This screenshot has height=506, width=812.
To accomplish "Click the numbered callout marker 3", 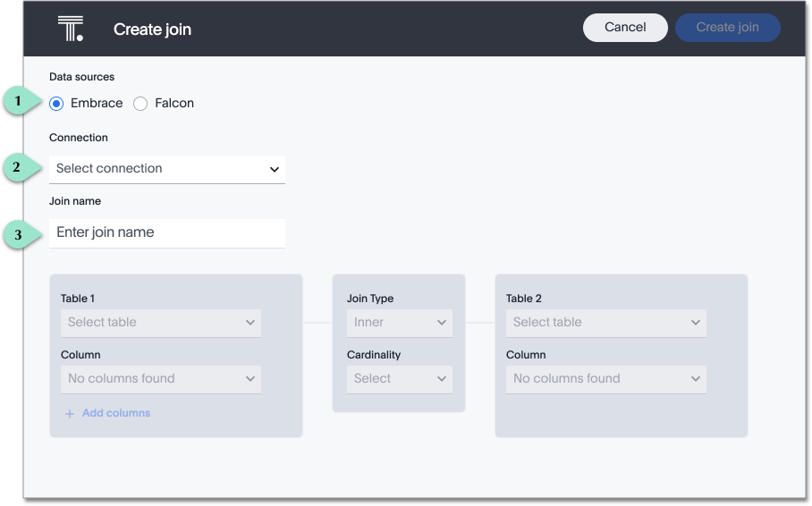I will [19, 236].
